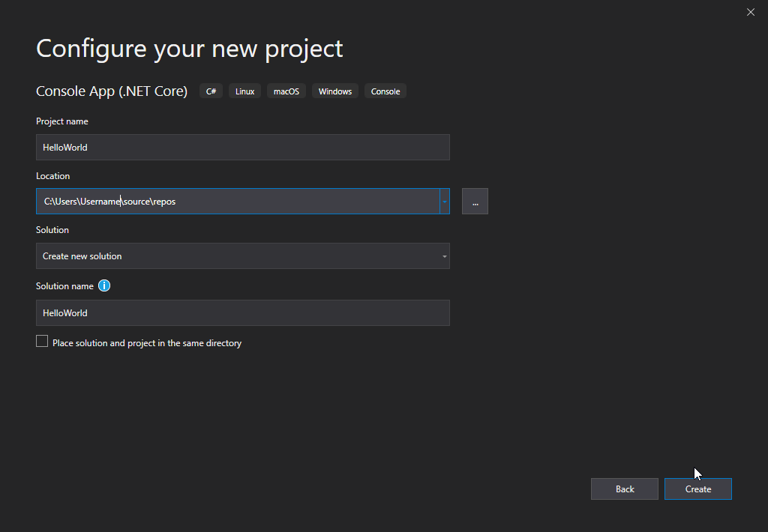Focus the Location path text field

[x=237, y=202]
